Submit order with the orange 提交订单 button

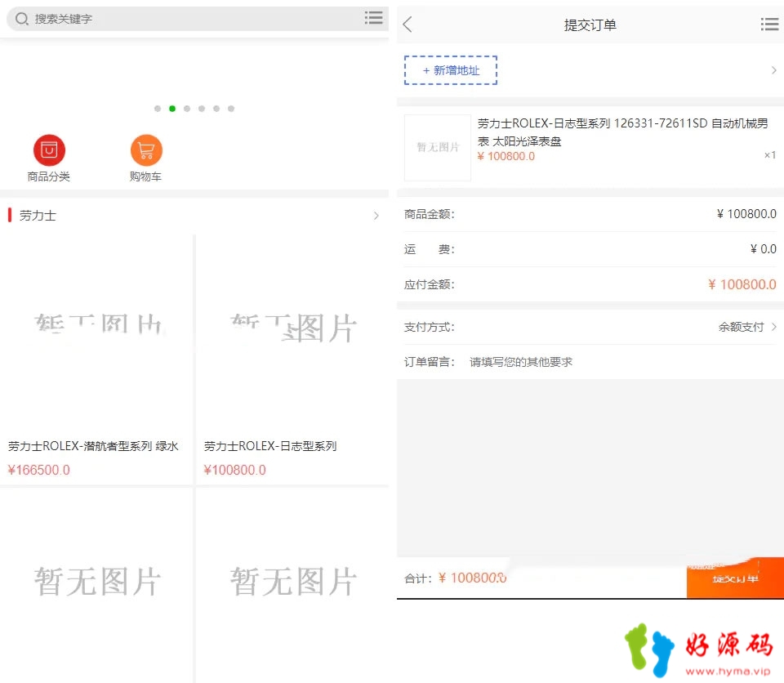tap(735, 578)
